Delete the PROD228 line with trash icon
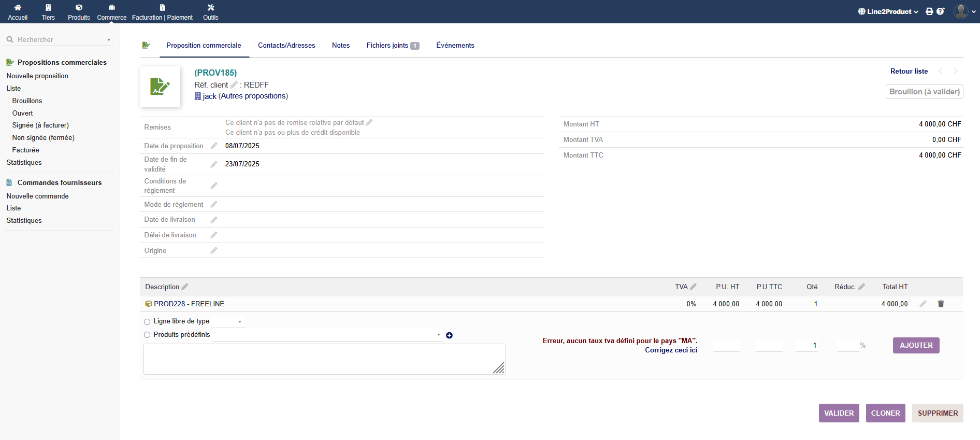The height and width of the screenshot is (440, 980). [941, 304]
